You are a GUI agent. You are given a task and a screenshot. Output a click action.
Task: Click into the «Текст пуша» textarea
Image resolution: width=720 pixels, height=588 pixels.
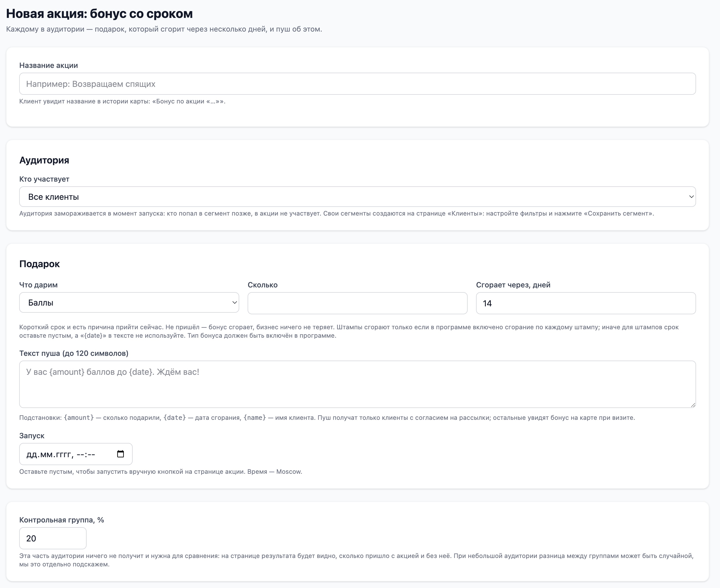tap(357, 384)
